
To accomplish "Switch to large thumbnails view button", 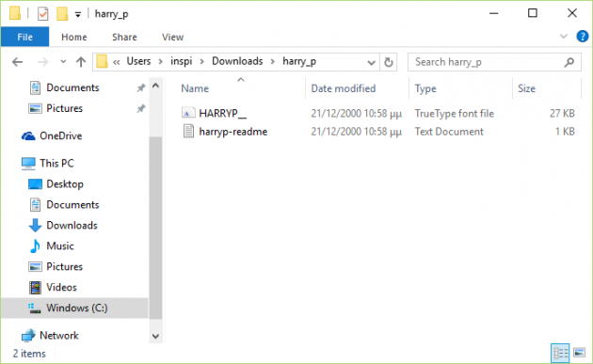I will click(580, 353).
